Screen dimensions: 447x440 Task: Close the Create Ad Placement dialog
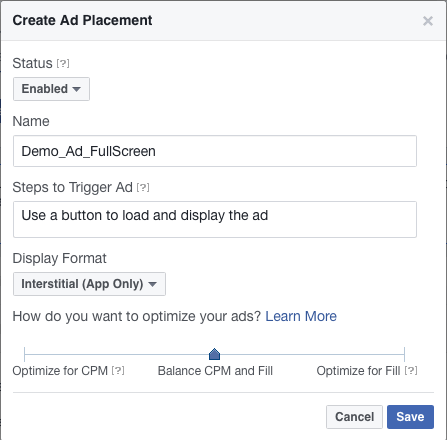(x=428, y=21)
